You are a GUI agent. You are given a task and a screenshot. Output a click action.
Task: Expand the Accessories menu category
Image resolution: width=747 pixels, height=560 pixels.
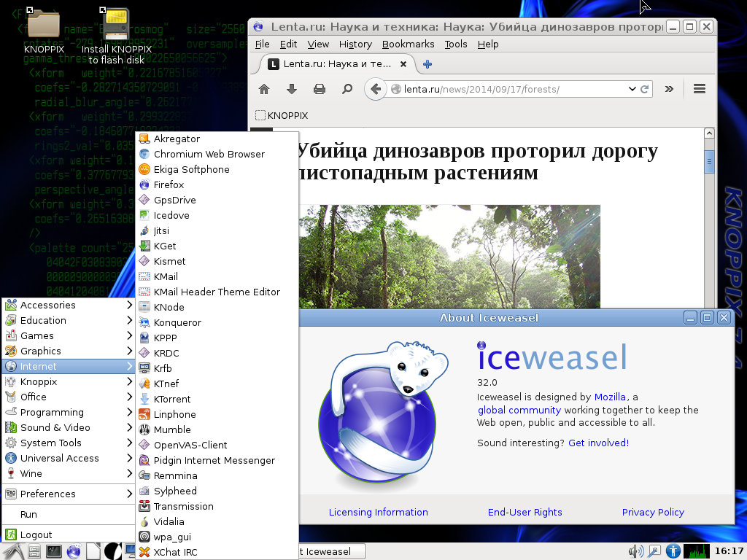(x=69, y=306)
